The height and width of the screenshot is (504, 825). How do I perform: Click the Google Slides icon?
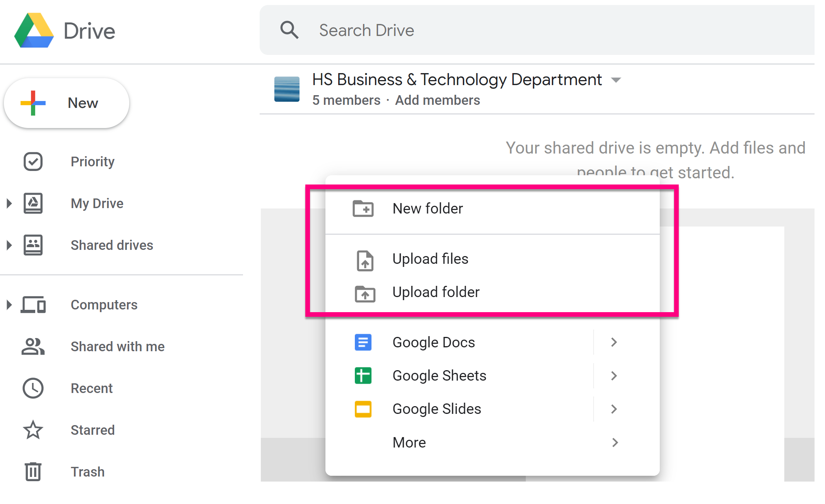(363, 409)
